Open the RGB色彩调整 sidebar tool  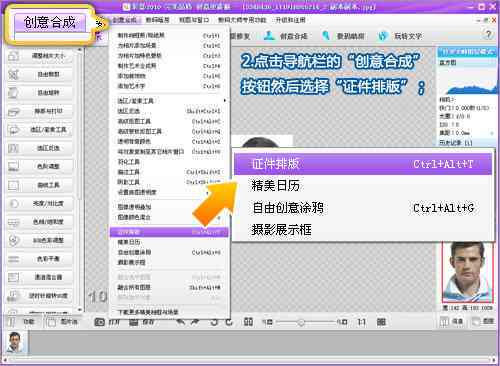point(39,240)
